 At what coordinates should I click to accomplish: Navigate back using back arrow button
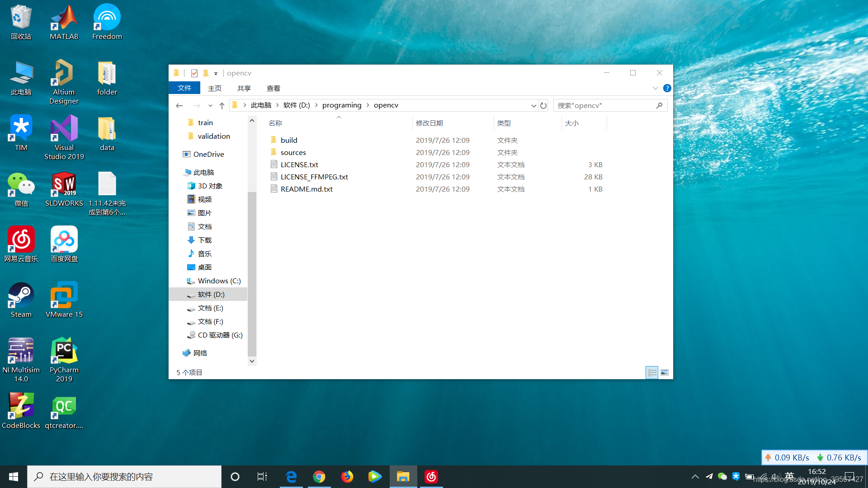(179, 105)
